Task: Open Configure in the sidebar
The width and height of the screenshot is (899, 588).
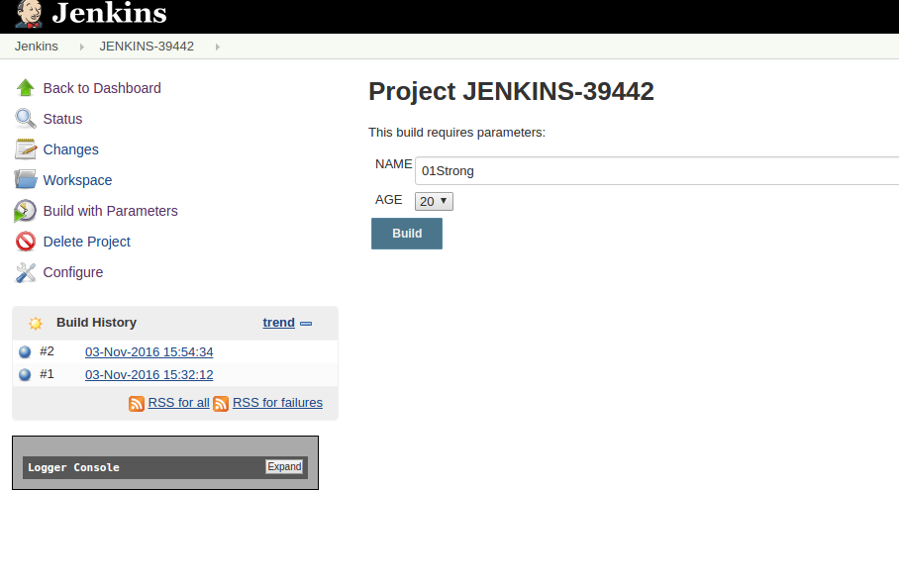Action: point(73,272)
